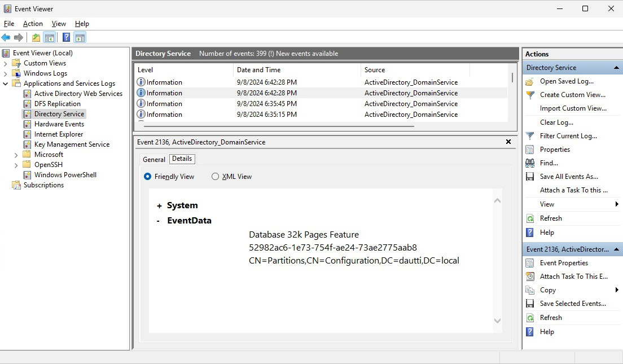Select the XML View radio button
The image size is (623, 364).
215,177
